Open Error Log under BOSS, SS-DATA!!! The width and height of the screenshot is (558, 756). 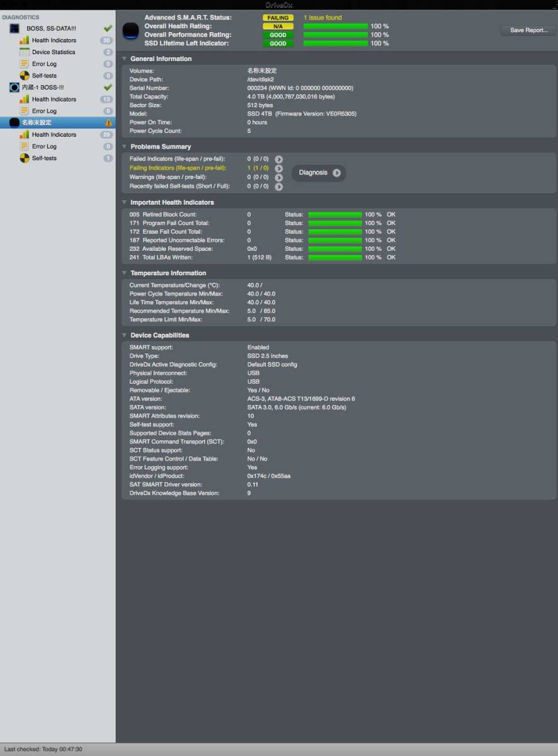[x=44, y=64]
